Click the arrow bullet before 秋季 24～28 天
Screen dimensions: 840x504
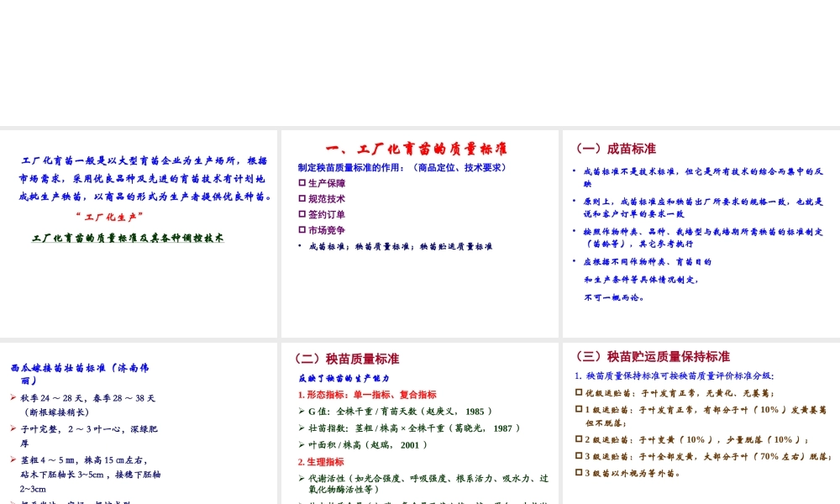point(13,397)
